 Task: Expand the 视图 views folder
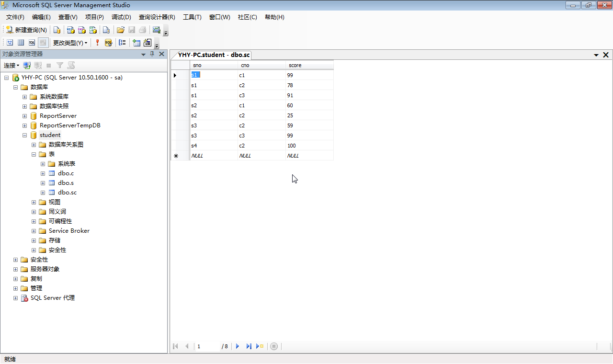click(34, 202)
